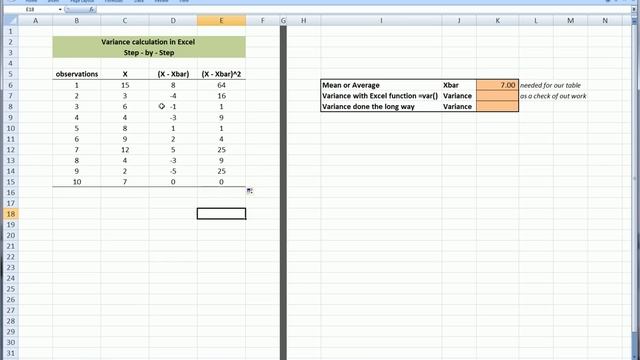Click the Select All corner triangle
This screenshot has width=640, height=360.
pyautogui.click(x=11, y=20)
